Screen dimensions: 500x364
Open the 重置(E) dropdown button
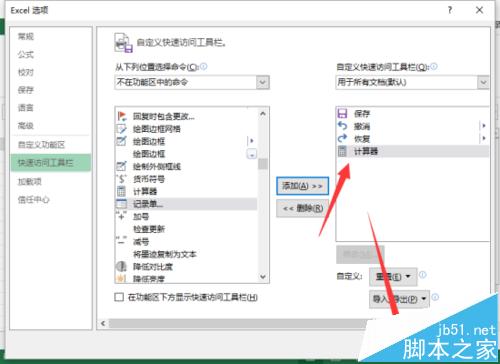coord(393,277)
